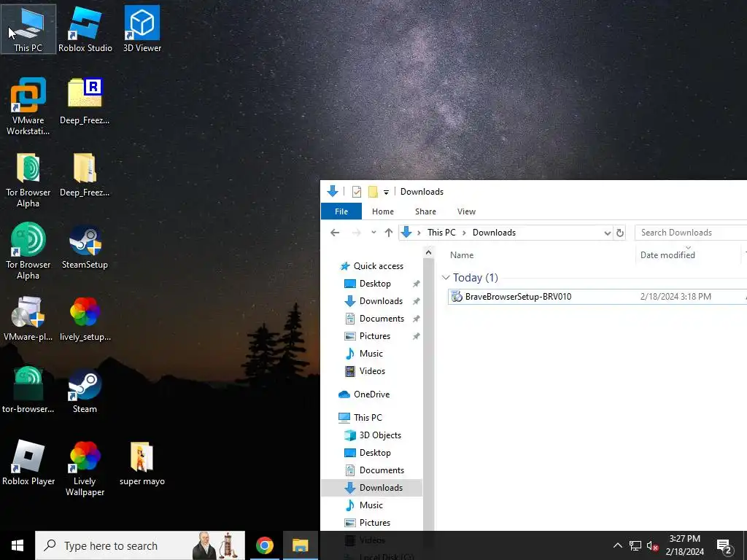Open the File tab in Explorer
The image size is (747, 560).
[x=341, y=211]
